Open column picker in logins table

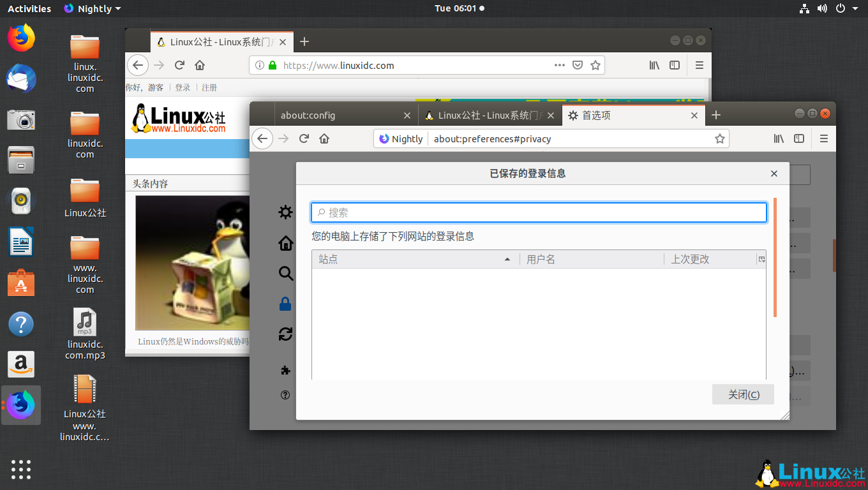761,259
